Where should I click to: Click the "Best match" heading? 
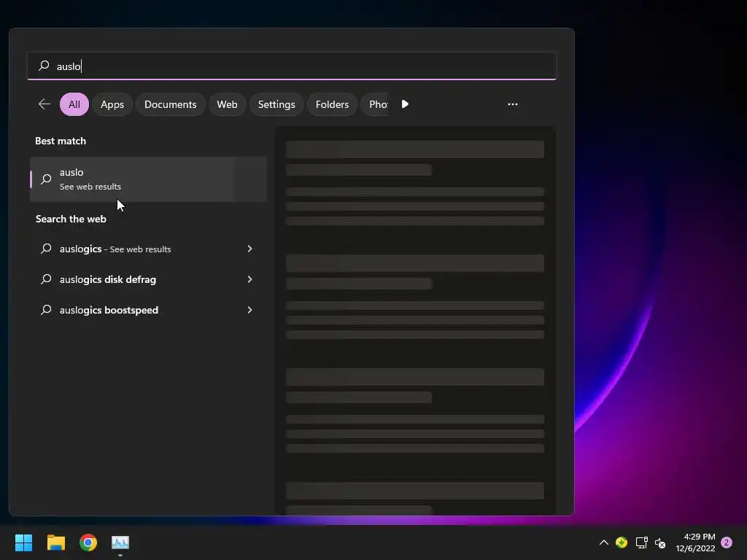[61, 141]
